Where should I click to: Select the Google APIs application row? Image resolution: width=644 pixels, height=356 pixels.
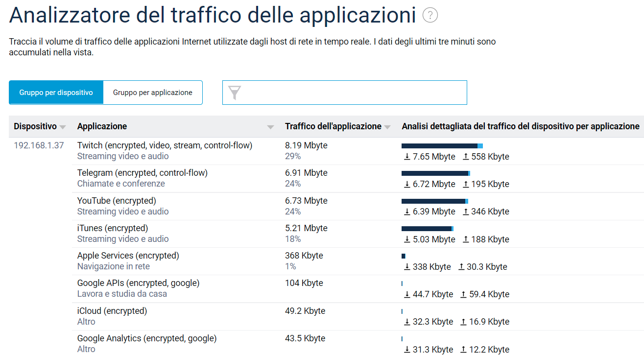tap(138, 283)
